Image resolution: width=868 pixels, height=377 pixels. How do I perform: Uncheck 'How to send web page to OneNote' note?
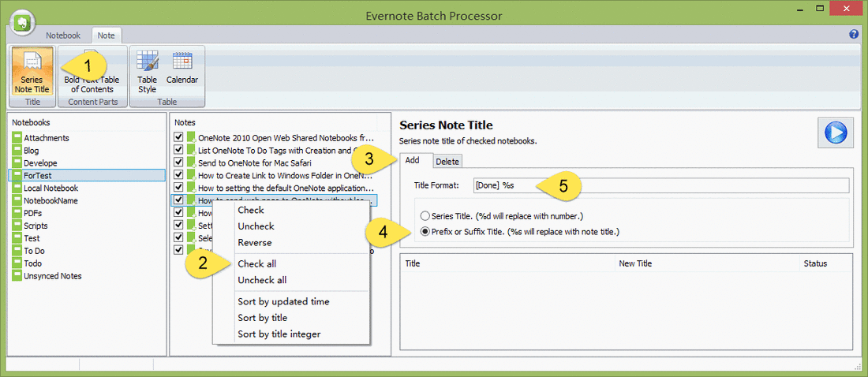178,200
